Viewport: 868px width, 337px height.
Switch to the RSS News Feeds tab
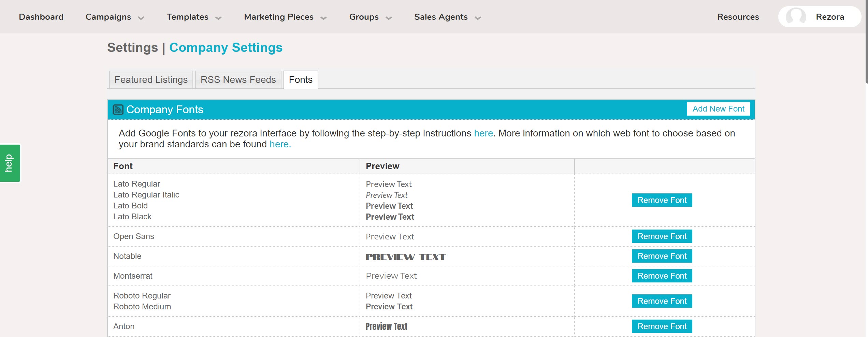pos(238,80)
